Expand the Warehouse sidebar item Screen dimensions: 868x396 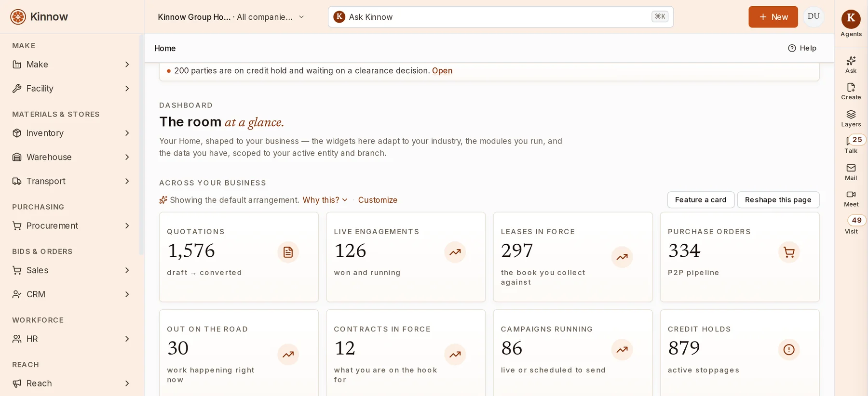point(71,157)
